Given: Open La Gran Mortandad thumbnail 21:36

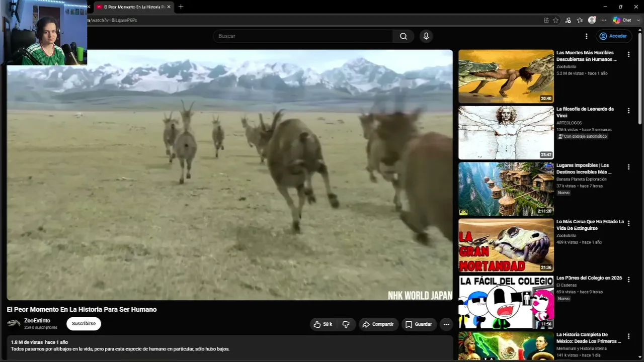Looking at the screenshot, I should click(506, 245).
